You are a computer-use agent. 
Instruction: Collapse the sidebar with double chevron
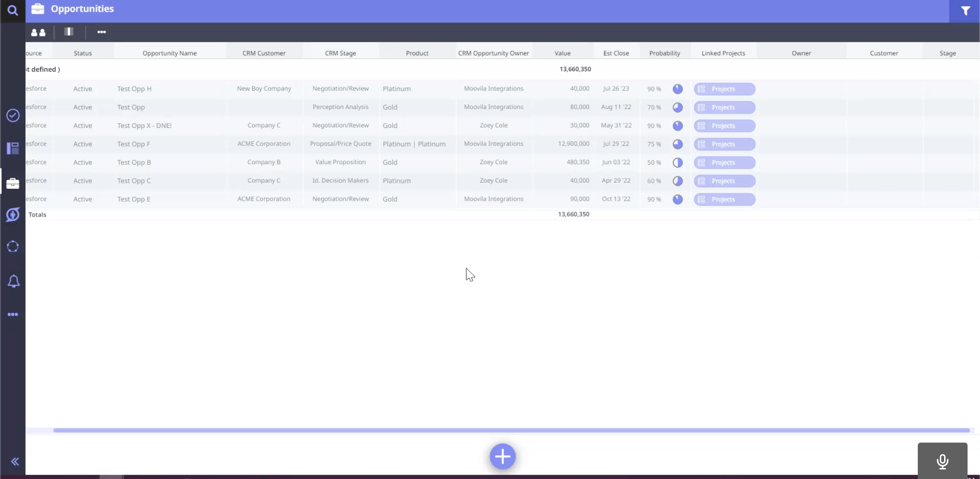[15, 462]
